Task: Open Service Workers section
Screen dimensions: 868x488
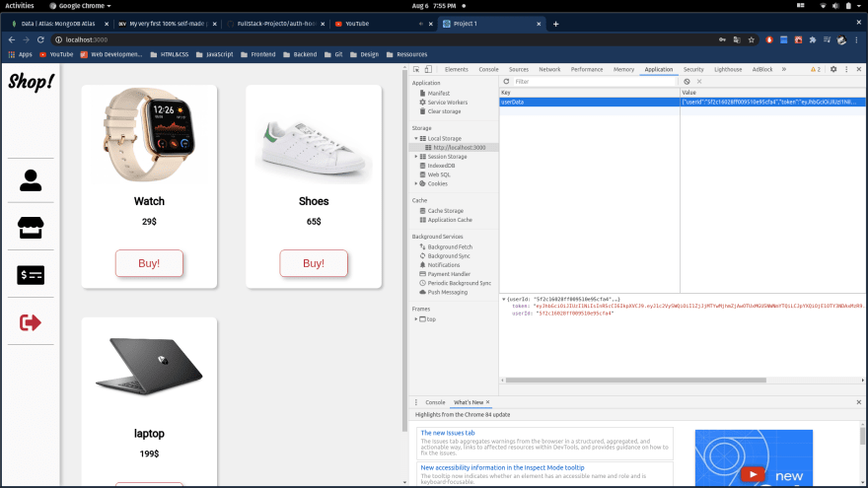Action: [447, 103]
